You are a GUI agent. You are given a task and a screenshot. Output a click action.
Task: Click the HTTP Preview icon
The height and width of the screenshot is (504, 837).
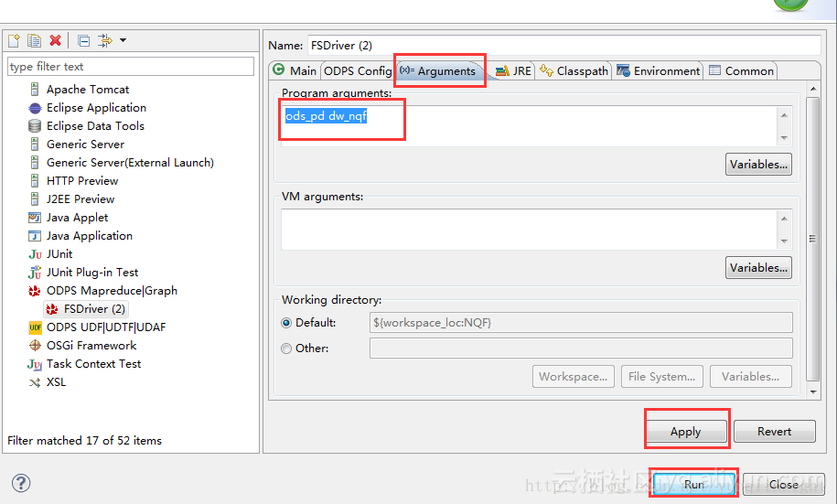[35, 181]
